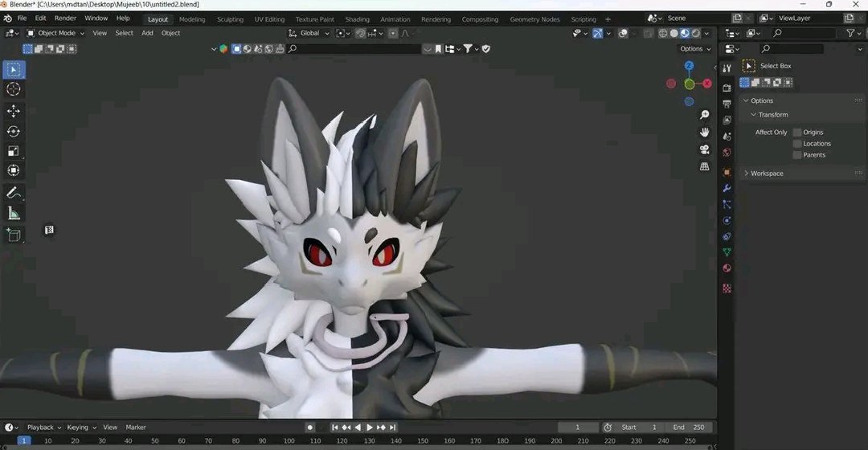Switch to rendered viewport shading

pos(696,33)
